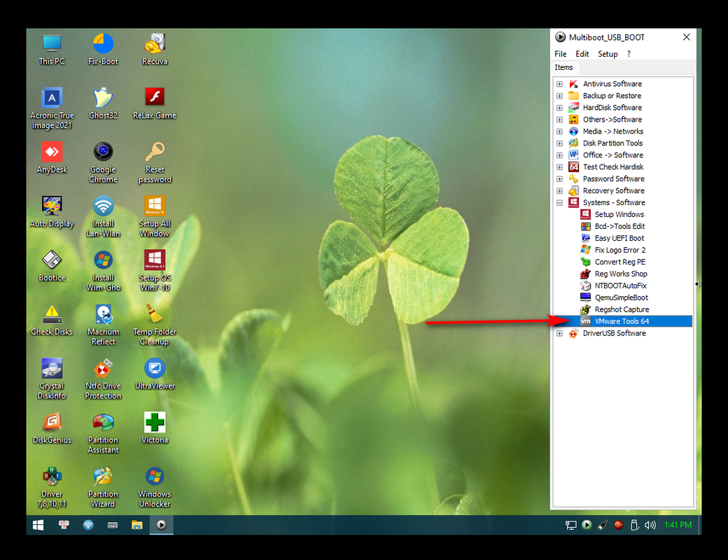
Task: Click the system tray volume icon
Action: (x=650, y=525)
